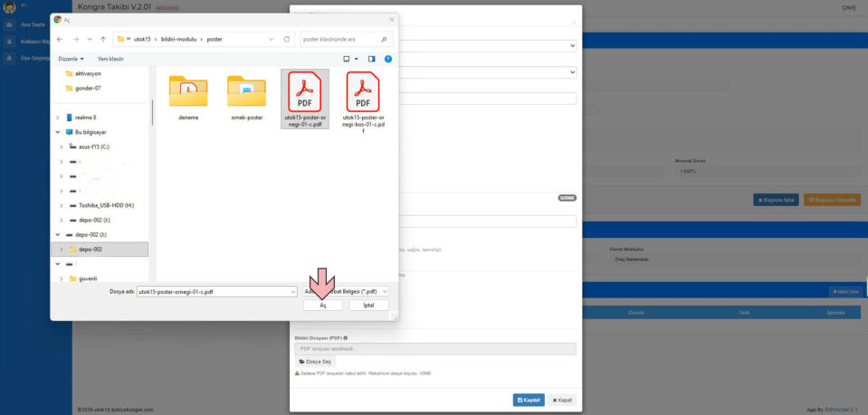Click Yeni klasör to create folder
This screenshot has height=415, width=868.
pos(110,59)
